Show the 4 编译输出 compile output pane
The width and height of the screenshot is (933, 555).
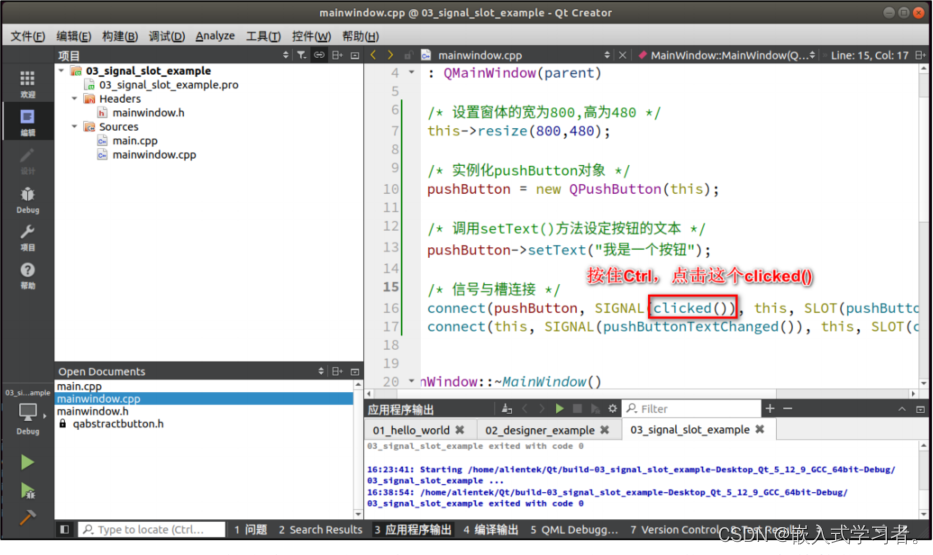[x=490, y=529]
